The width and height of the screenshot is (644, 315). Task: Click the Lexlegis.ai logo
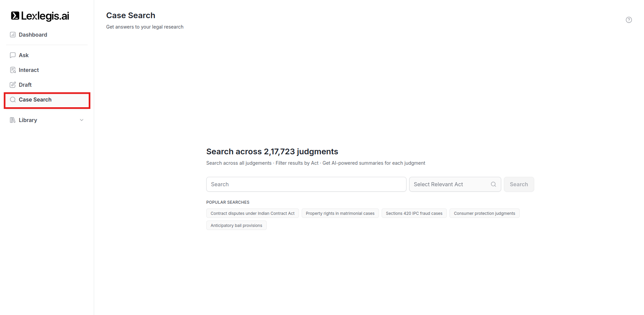click(40, 16)
